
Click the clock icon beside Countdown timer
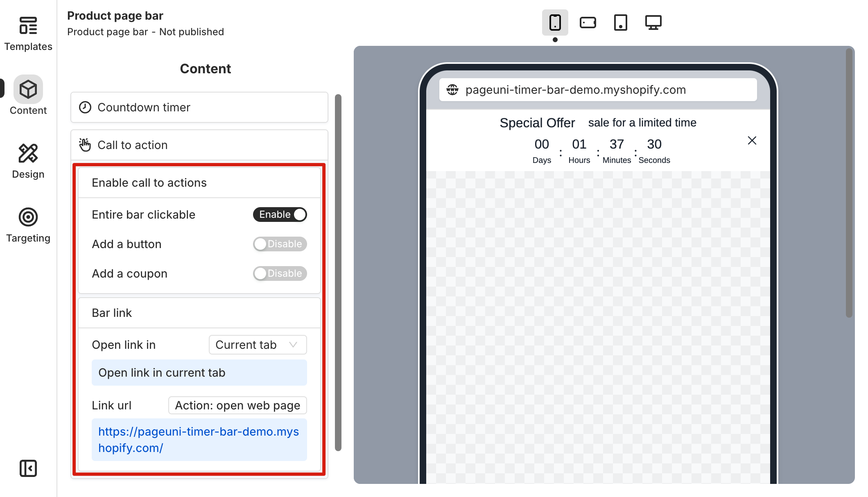tap(85, 107)
